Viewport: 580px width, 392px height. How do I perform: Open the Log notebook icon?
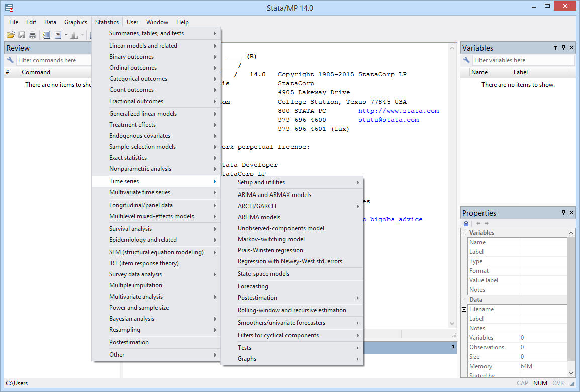[47, 35]
